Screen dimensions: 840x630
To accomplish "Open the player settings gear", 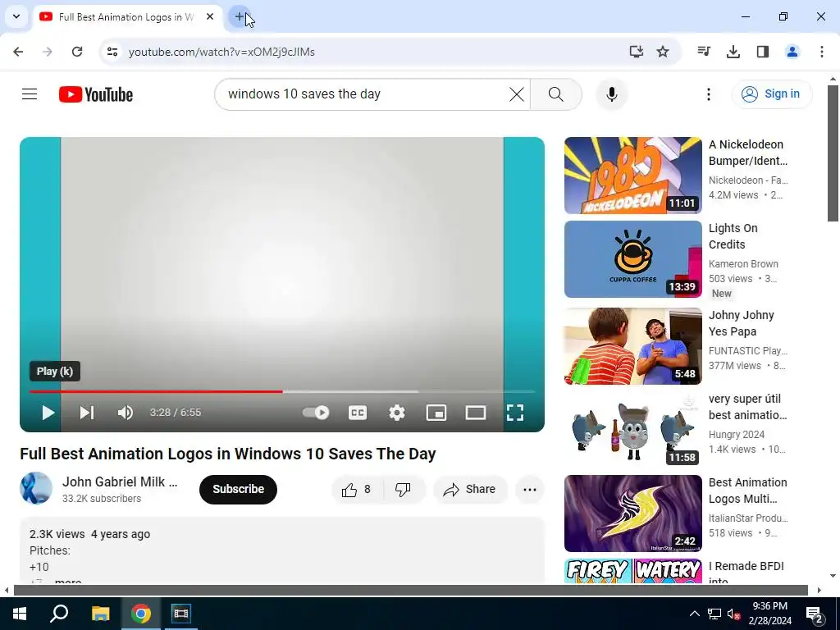I will 397,413.
